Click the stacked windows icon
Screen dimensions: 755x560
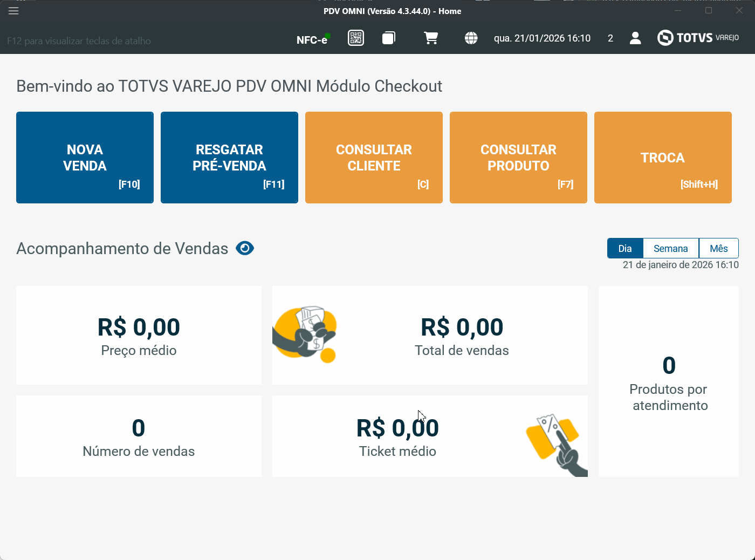click(x=389, y=38)
